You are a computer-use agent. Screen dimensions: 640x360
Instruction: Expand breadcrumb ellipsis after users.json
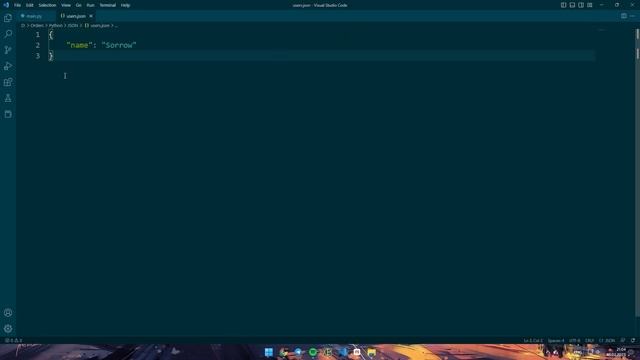(116, 25)
